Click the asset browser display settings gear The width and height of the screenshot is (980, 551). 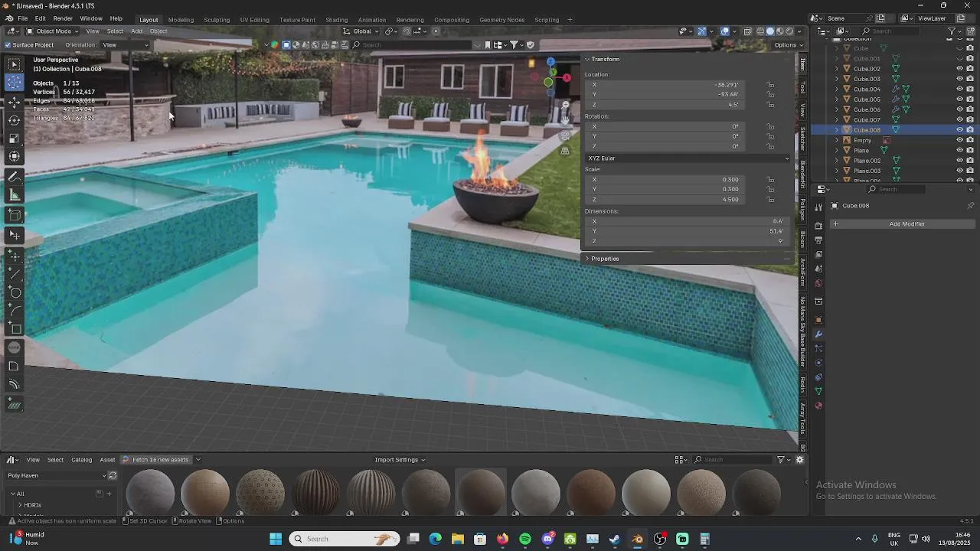[800, 460]
